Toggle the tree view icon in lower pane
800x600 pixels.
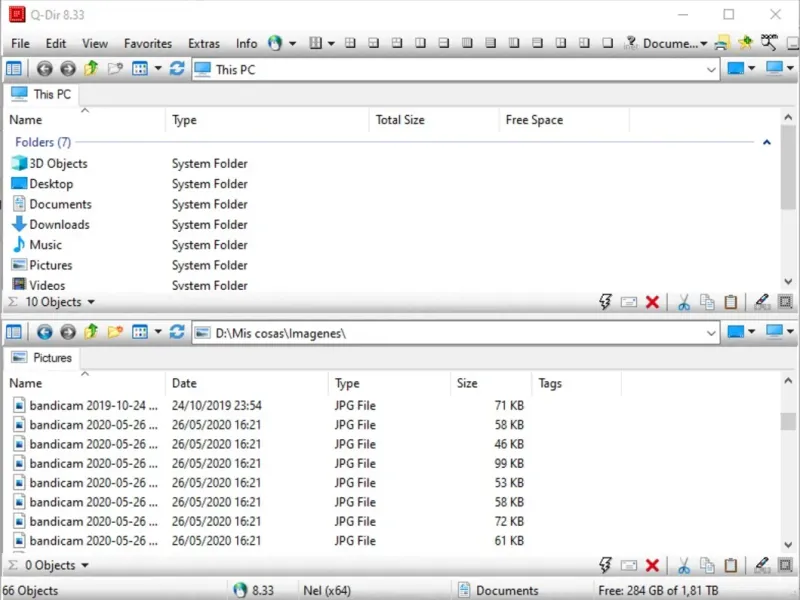[14, 332]
